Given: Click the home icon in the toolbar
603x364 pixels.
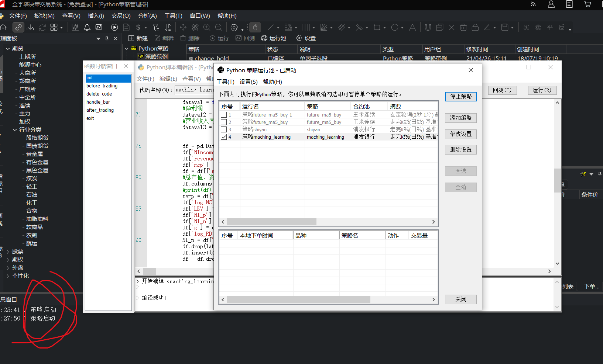Looking at the screenshot, I should pyautogui.click(x=3, y=27).
